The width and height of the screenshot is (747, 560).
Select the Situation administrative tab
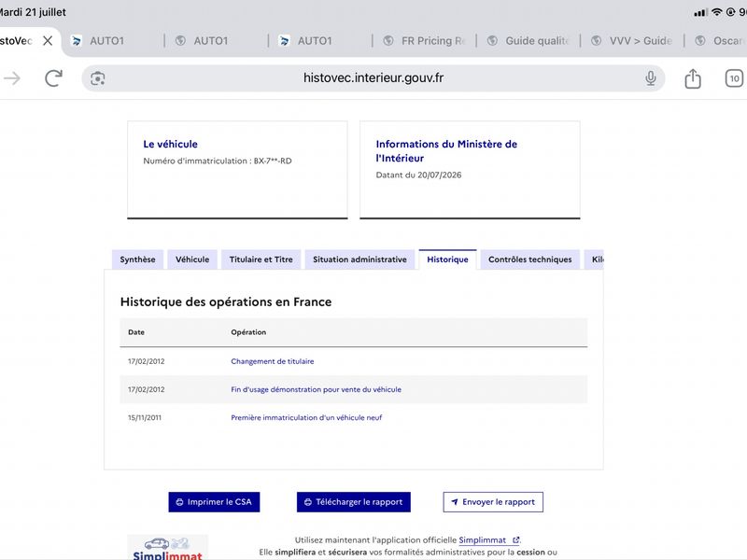pyautogui.click(x=359, y=259)
